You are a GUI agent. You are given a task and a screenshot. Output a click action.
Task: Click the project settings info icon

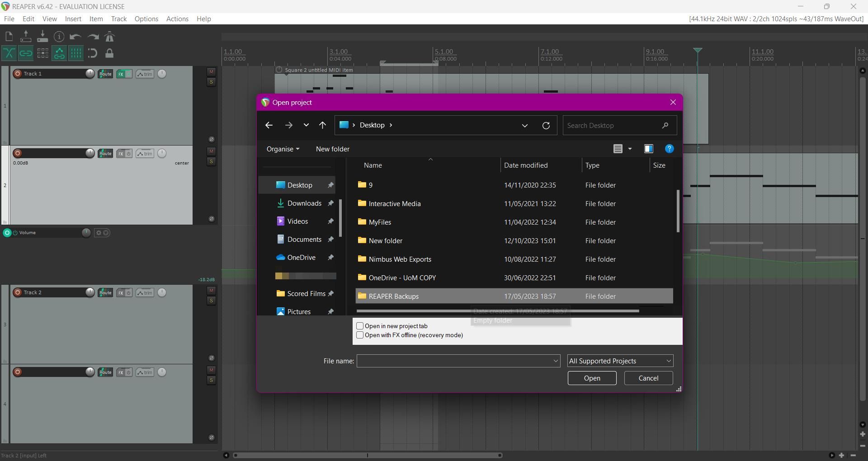point(59,37)
